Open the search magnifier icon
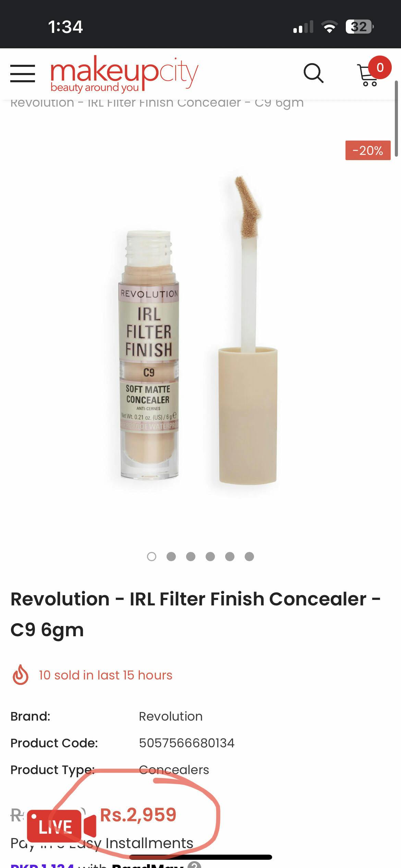Viewport: 401px width, 868px height. click(x=314, y=73)
